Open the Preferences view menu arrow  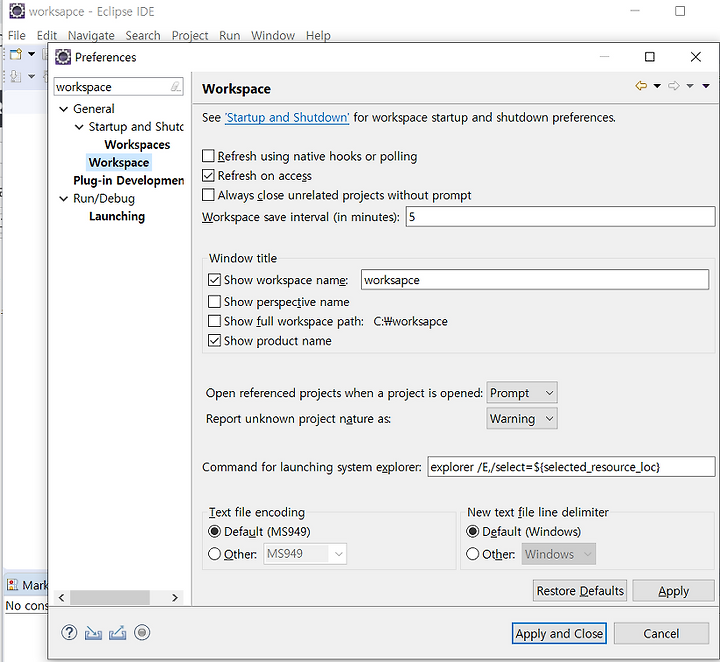[706, 86]
